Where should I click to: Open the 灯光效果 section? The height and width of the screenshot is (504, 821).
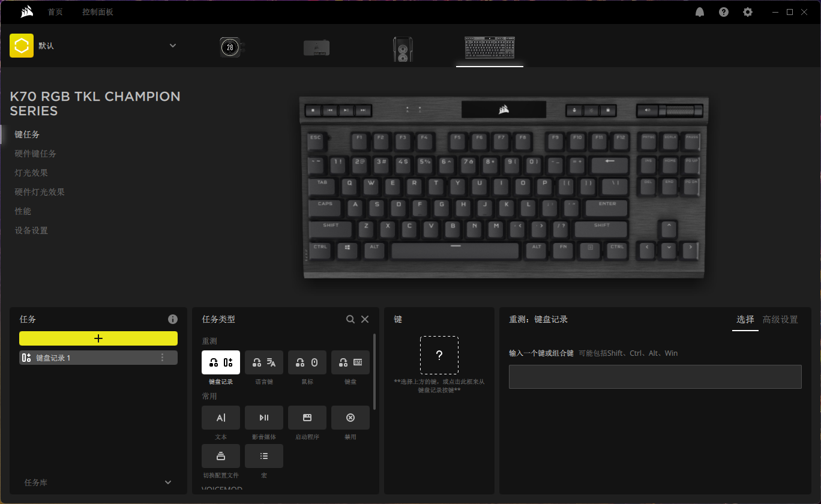coord(31,173)
